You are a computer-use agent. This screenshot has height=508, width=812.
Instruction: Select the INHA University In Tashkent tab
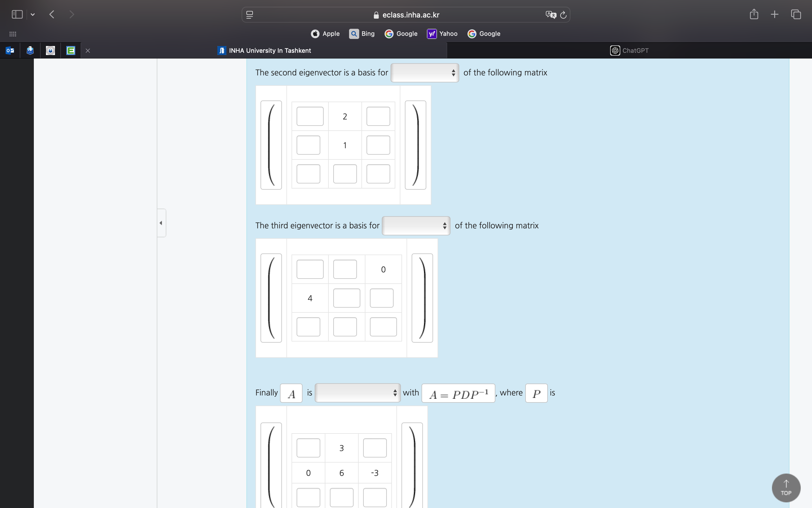[264, 51]
